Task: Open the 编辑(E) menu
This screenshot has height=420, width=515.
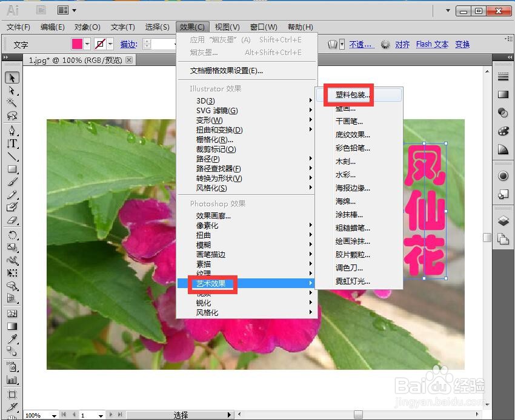Action: point(53,27)
